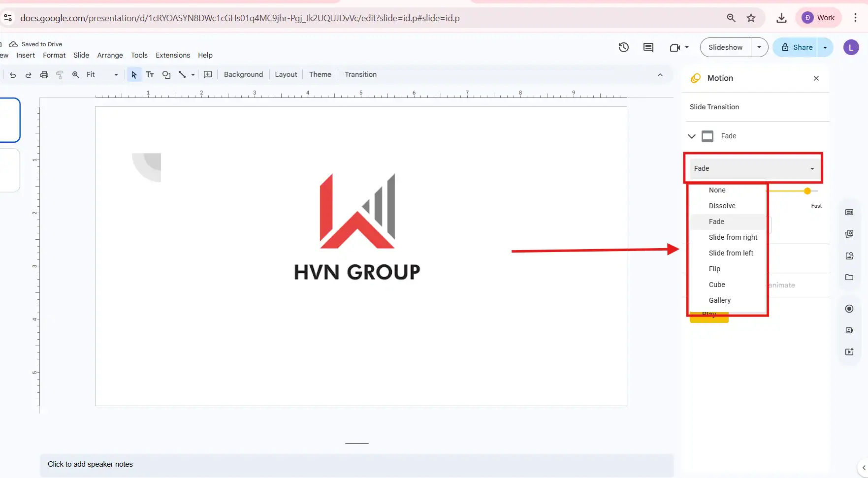This screenshot has width=868, height=478.
Task: Open the Share options dropdown arrow
Action: pos(825,47)
